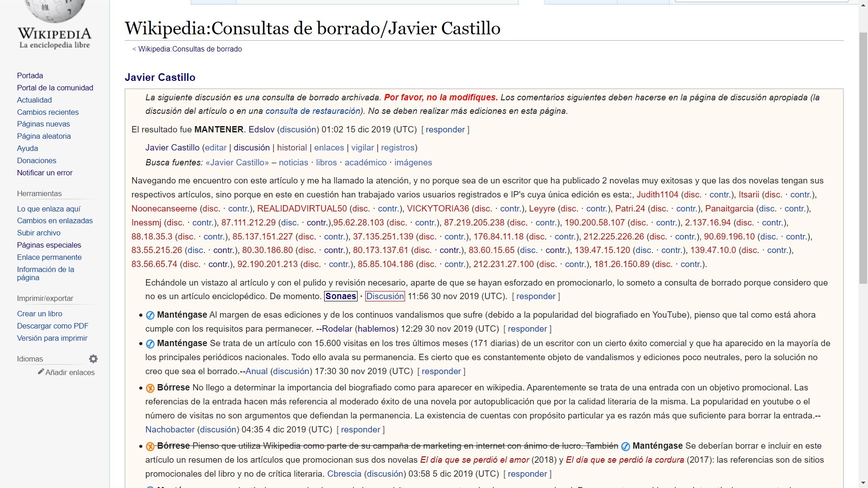This screenshot has height=488, width=868.
Task: Search académico sources
Action: 366,163
